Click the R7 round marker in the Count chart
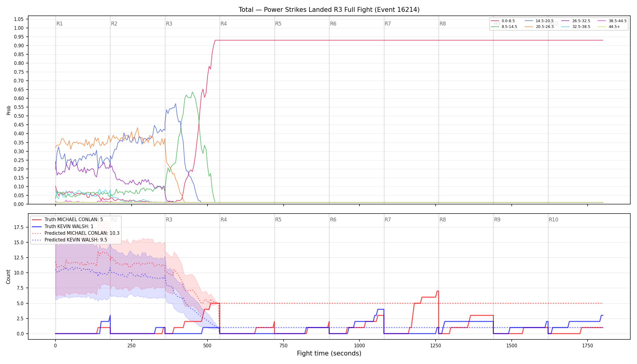 tap(388, 220)
